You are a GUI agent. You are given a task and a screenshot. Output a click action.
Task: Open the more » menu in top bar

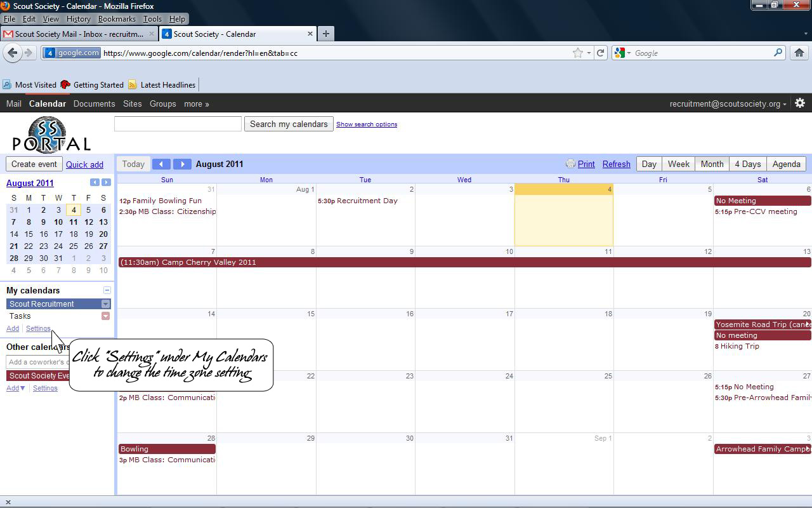[197, 104]
